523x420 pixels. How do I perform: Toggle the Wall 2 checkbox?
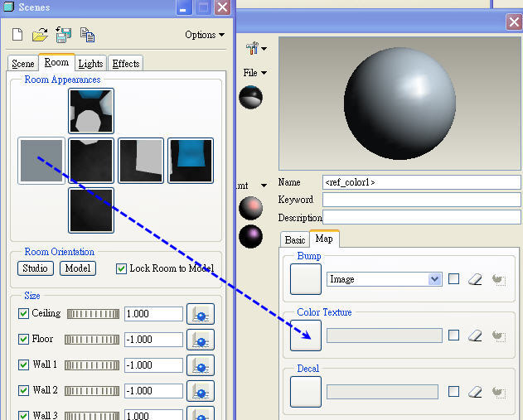click(23, 390)
